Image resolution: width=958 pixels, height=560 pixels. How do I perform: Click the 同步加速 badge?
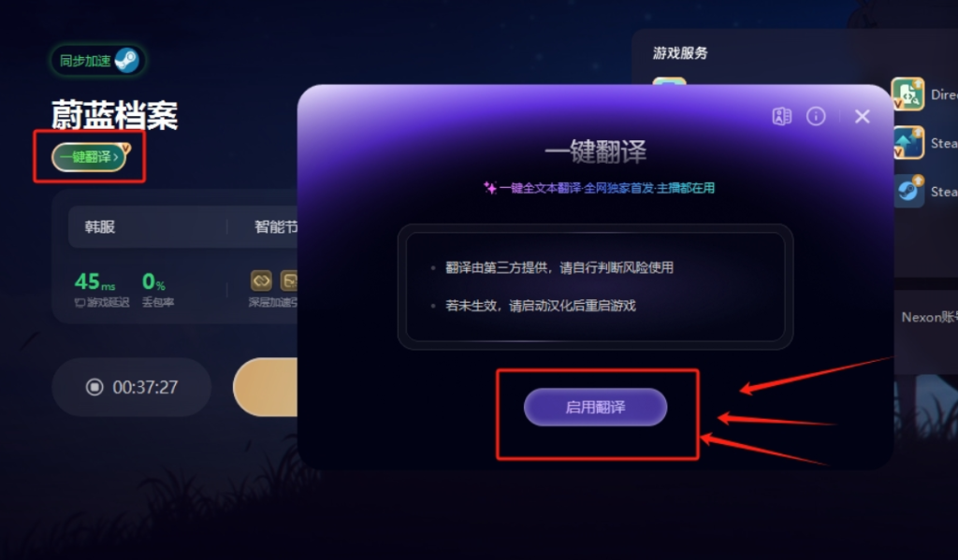98,61
